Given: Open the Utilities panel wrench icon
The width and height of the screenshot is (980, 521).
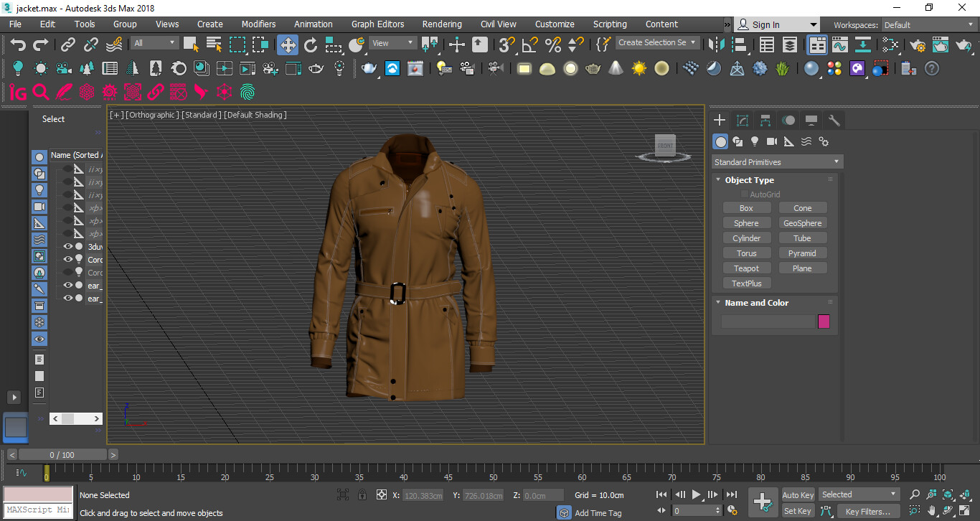Looking at the screenshot, I should [834, 120].
